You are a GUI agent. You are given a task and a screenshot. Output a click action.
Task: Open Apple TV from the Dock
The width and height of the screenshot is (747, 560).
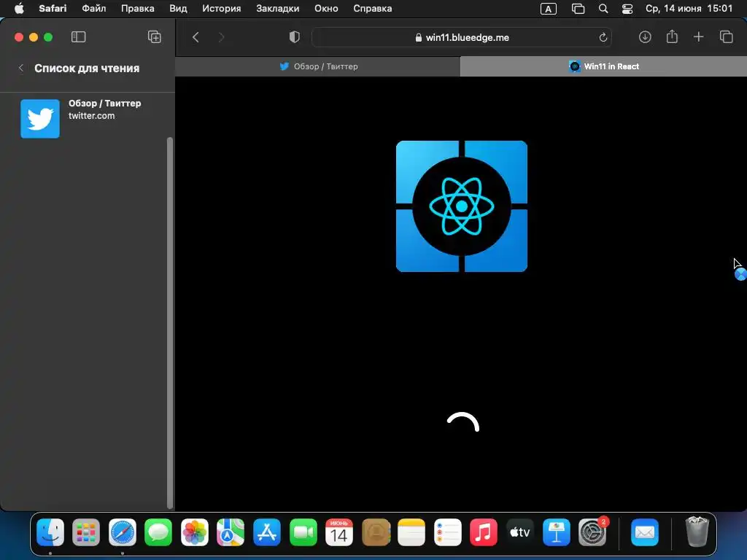pyautogui.click(x=519, y=532)
